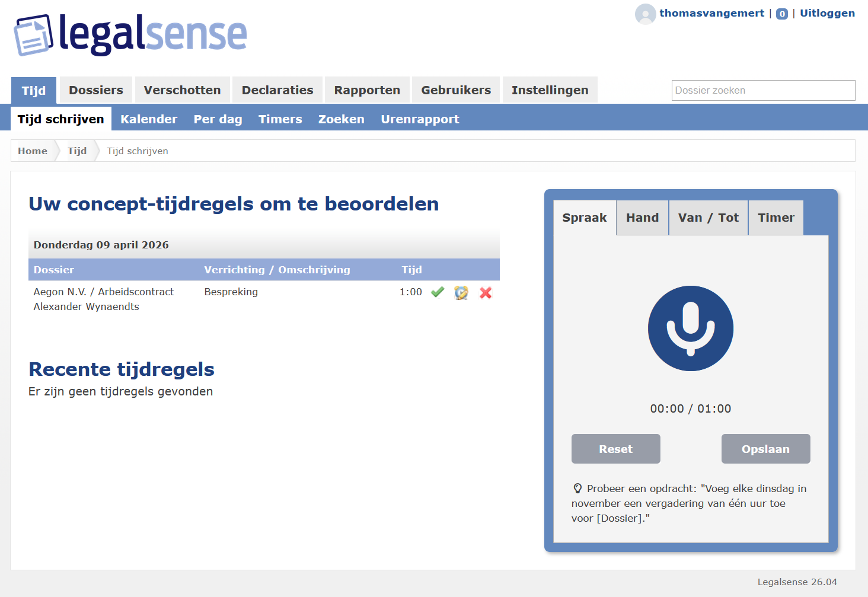Go to the Urenrapport submenu

pos(420,119)
